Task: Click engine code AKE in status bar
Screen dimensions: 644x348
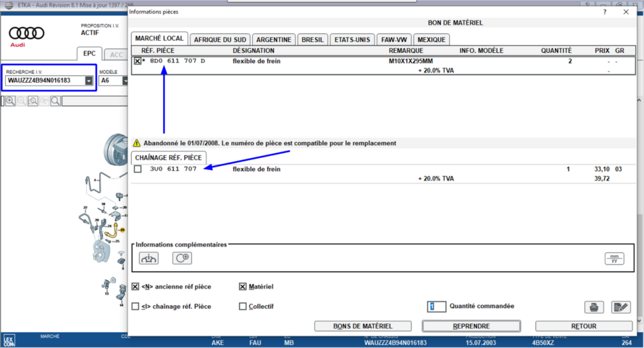Action: click(x=217, y=343)
